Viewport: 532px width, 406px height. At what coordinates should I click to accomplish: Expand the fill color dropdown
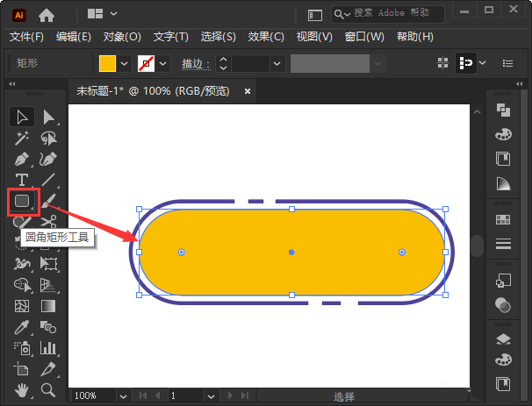click(125, 64)
